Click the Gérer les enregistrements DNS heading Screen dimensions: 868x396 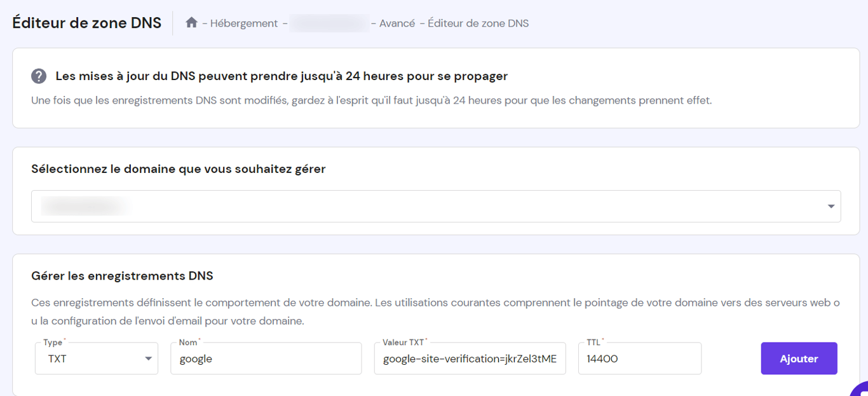tap(123, 275)
